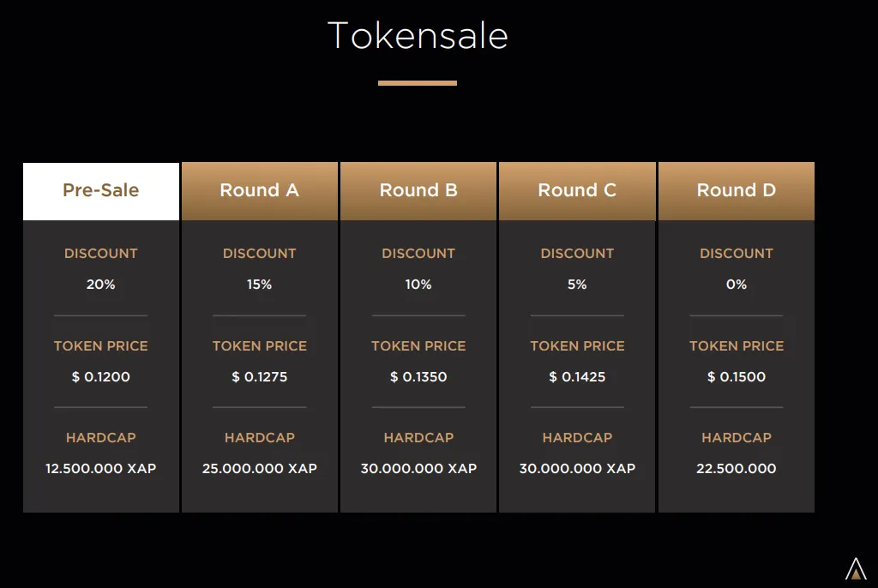Select the $ 0.1350 price in Round B
878x588 pixels.
tap(418, 377)
